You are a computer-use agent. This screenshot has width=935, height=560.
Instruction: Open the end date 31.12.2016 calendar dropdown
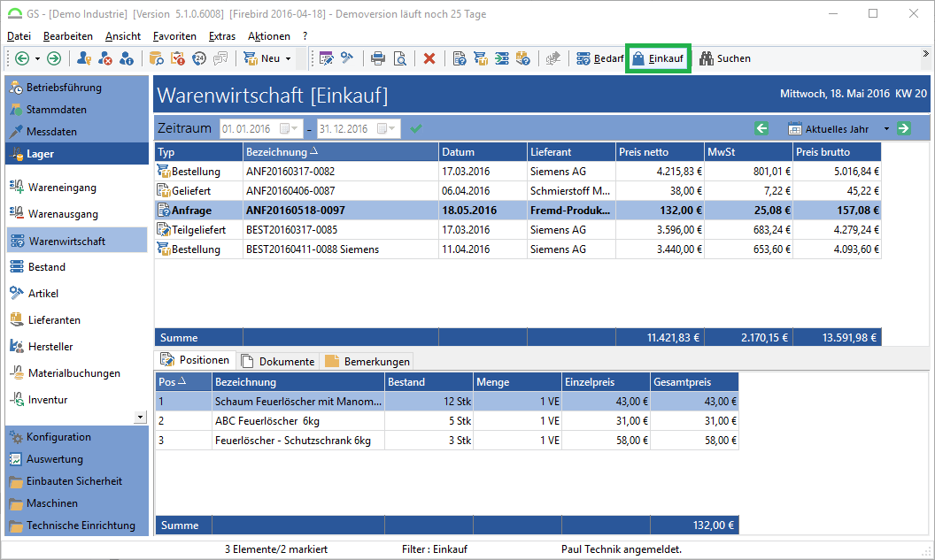tap(387, 128)
